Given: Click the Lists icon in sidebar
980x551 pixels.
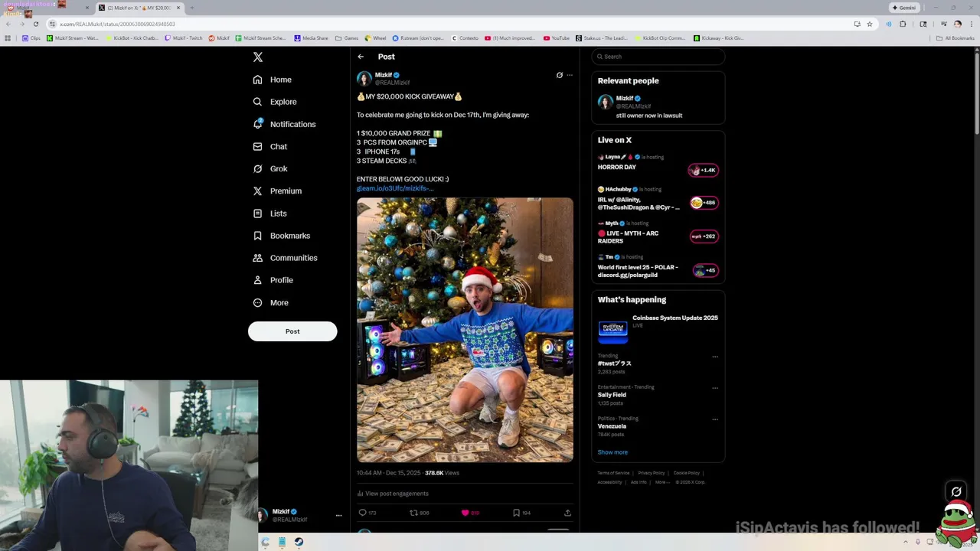Looking at the screenshot, I should pos(257,214).
